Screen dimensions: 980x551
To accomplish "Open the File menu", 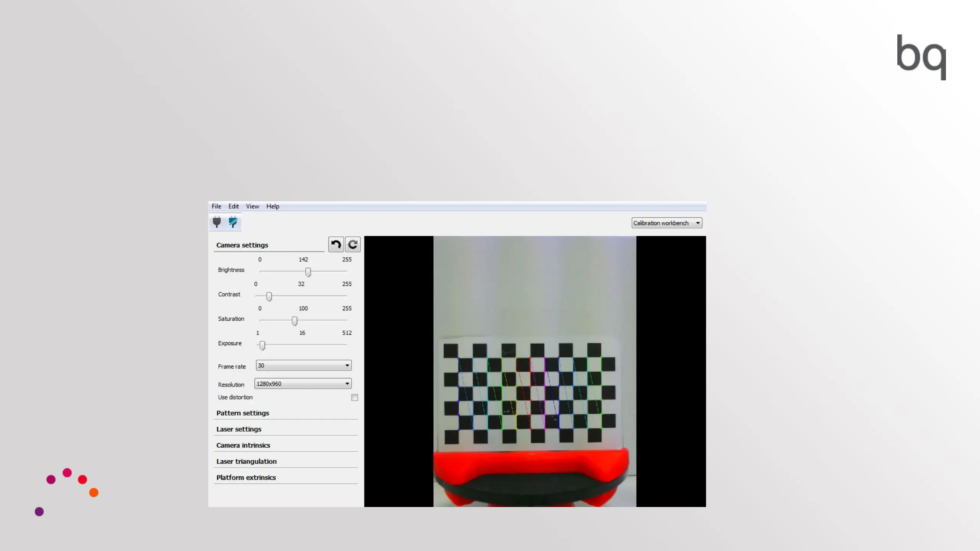I will (216, 206).
